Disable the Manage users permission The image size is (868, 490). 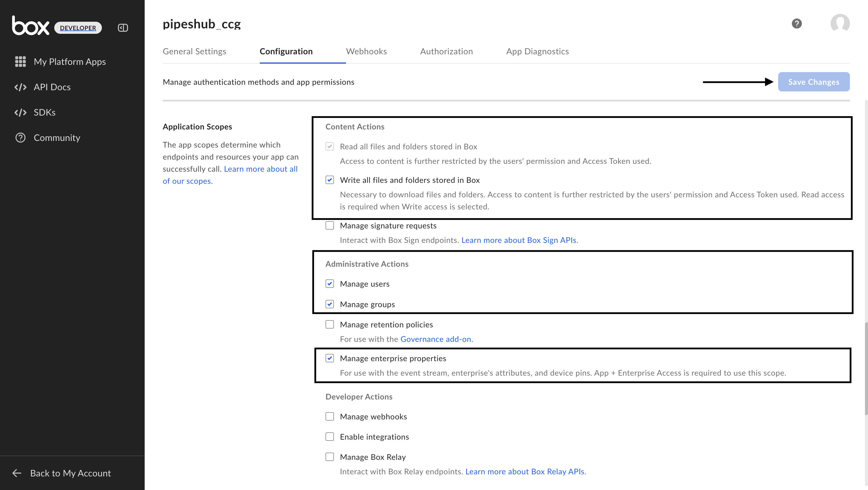coord(329,284)
